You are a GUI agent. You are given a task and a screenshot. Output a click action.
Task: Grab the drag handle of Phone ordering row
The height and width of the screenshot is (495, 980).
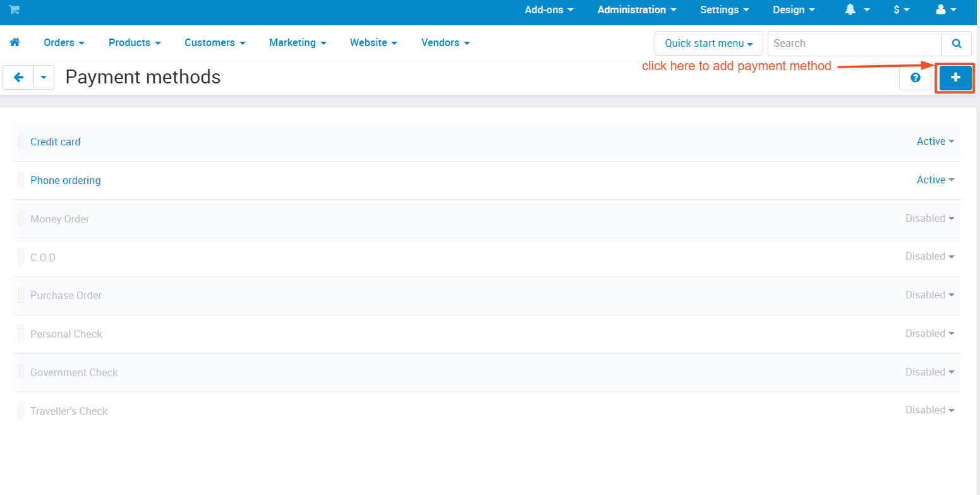coord(21,180)
